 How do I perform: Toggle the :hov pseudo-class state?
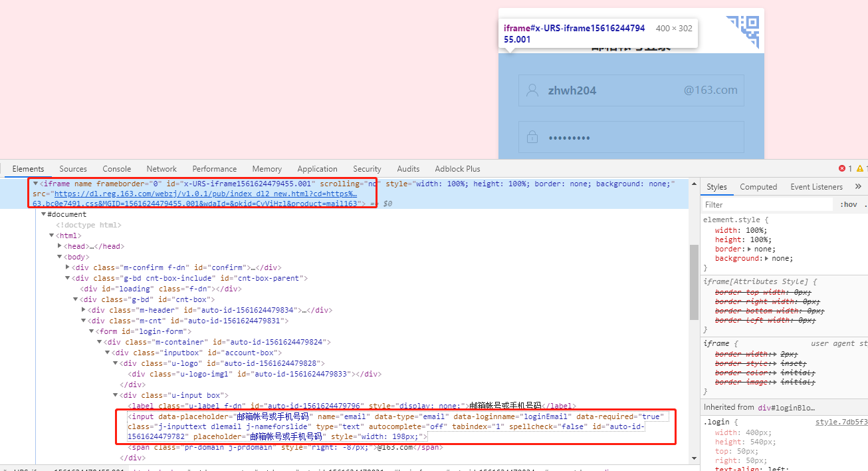[849, 204]
